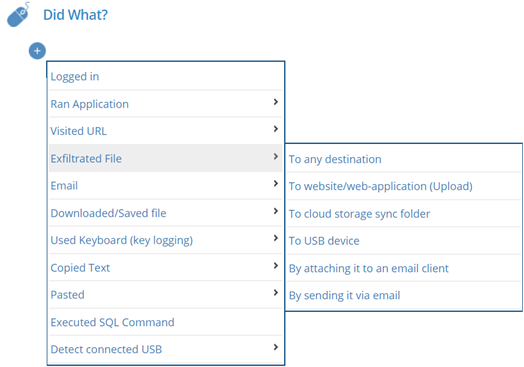Viewport: 524px width, 367px height.
Task: Expand the Visited URL chevron
Action: [x=275, y=129]
